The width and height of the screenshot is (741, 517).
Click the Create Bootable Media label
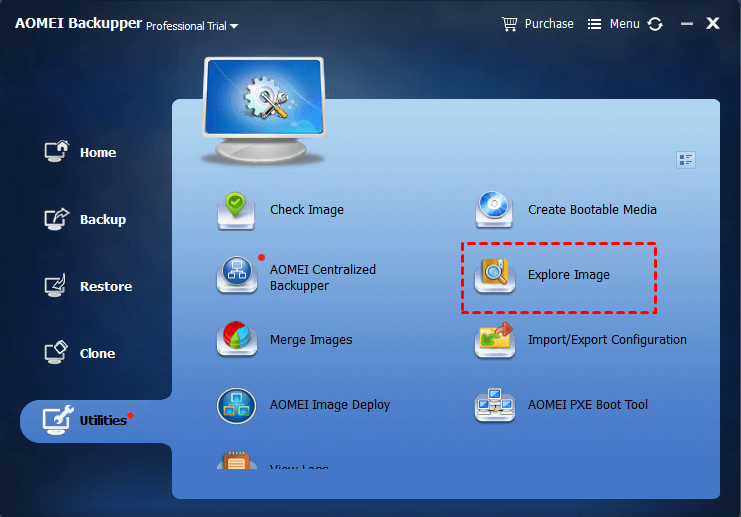click(x=592, y=209)
